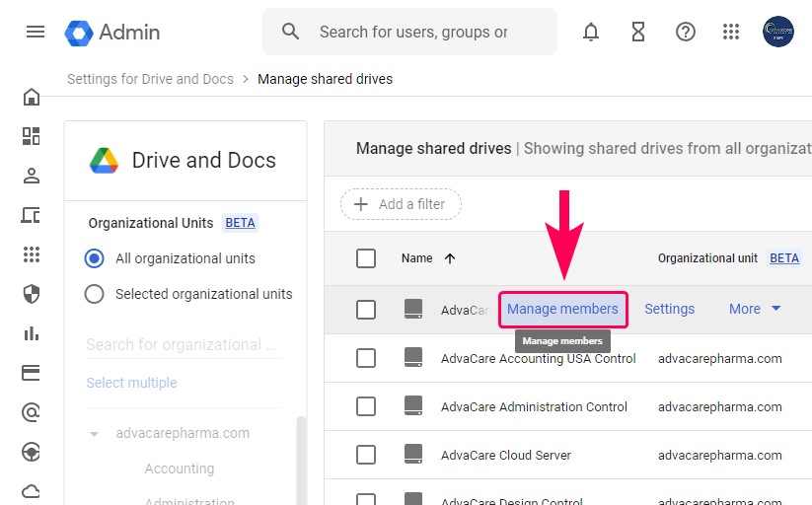Open Users icon in sidebar

pos(31,176)
